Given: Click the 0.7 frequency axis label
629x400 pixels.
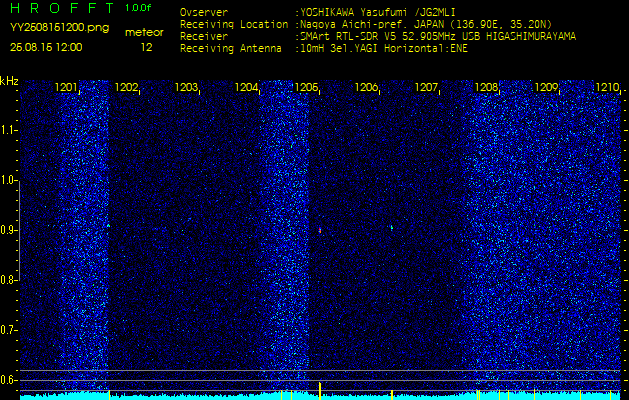Looking at the screenshot, I should pos(7,330).
